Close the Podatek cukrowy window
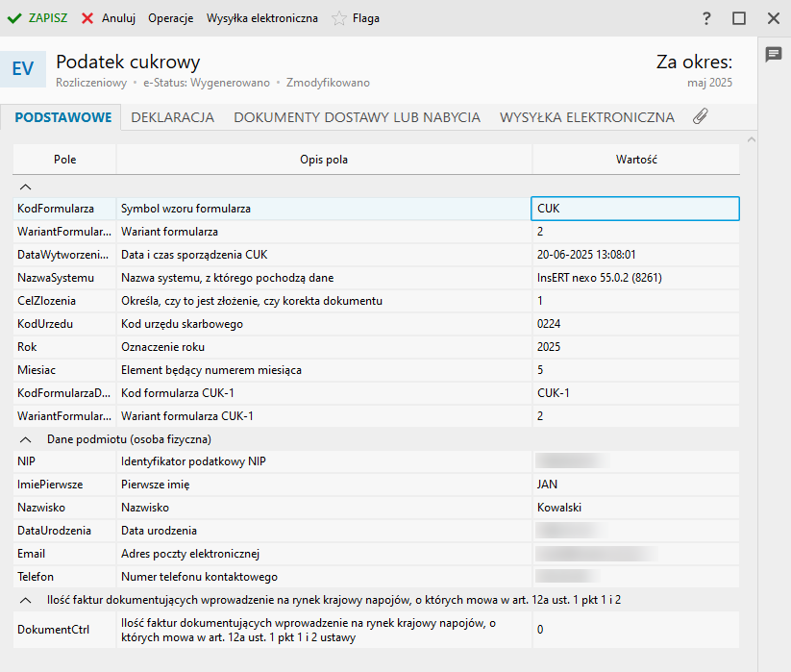This screenshot has width=791, height=672. [x=774, y=18]
